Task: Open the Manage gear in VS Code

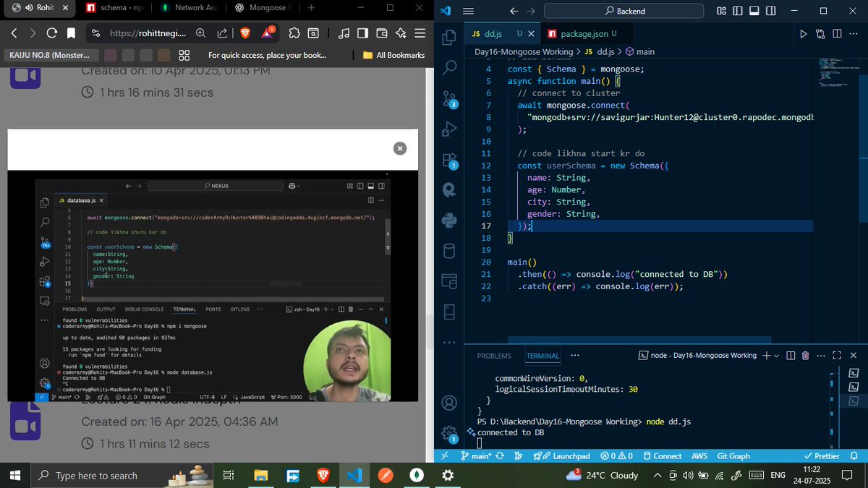Action: [449, 433]
